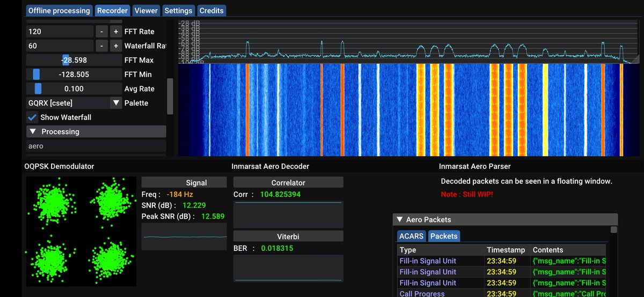Click the SNR history plot
Screen dimensions: 644x297
click(184, 236)
